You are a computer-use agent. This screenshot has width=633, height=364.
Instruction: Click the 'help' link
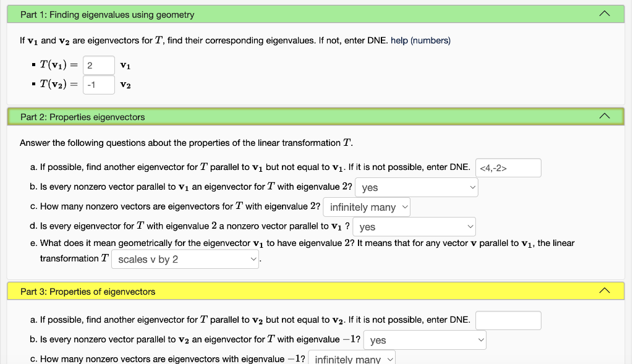point(401,40)
